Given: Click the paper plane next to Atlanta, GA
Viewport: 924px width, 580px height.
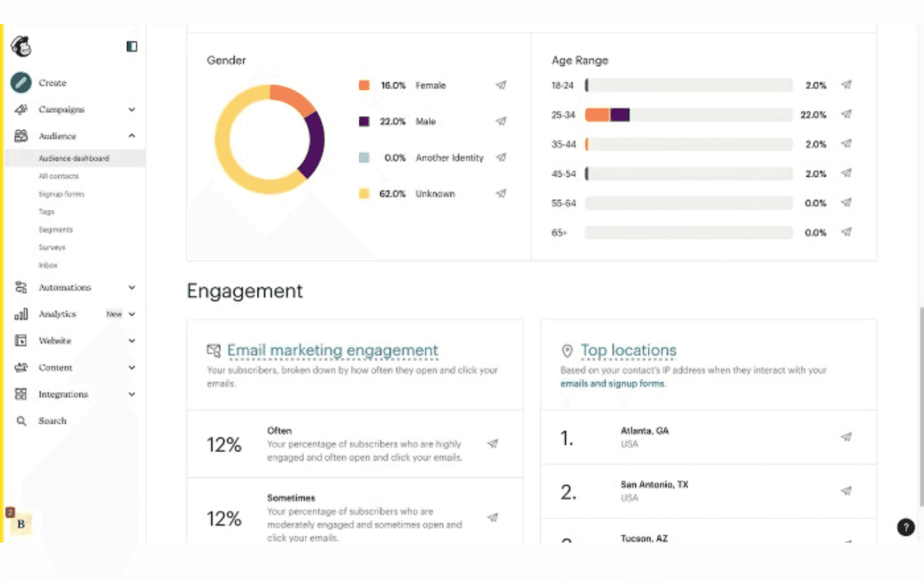Looking at the screenshot, I should click(845, 438).
